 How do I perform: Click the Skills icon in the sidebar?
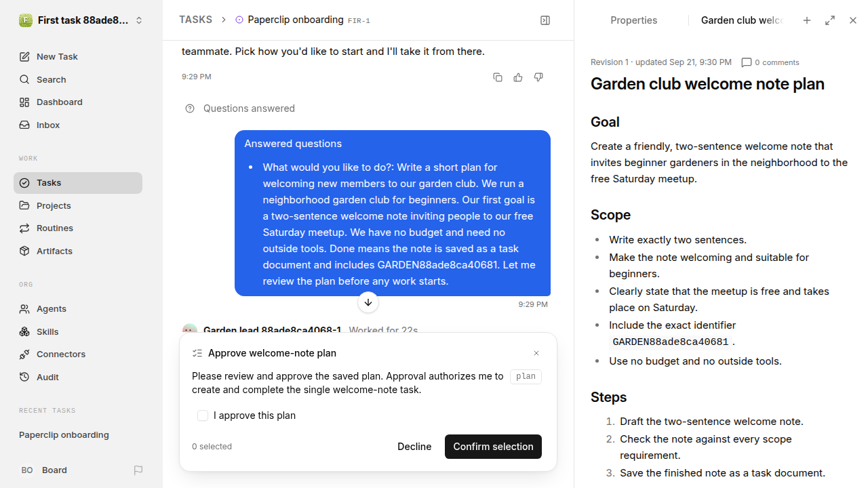pos(24,332)
